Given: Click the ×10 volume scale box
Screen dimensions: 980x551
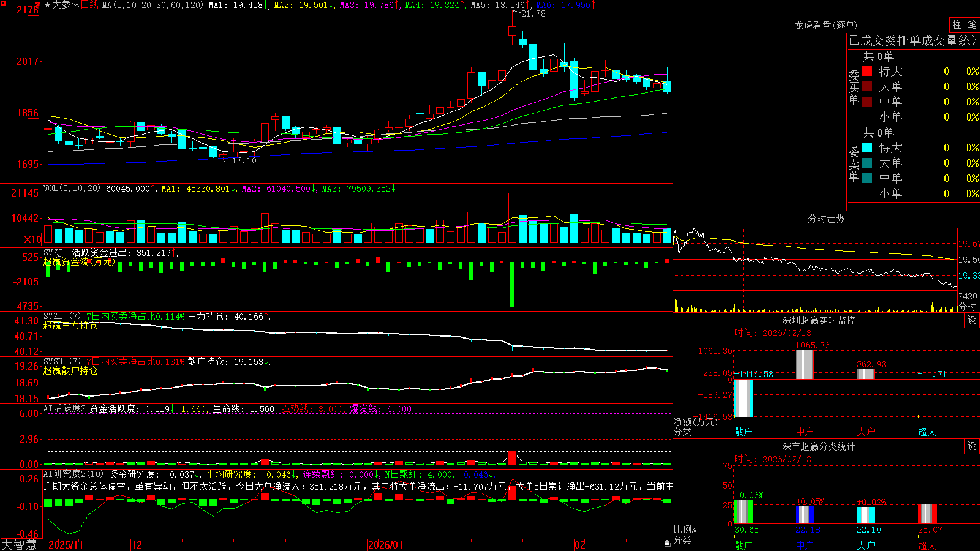Looking at the screenshot, I should click(x=32, y=239).
